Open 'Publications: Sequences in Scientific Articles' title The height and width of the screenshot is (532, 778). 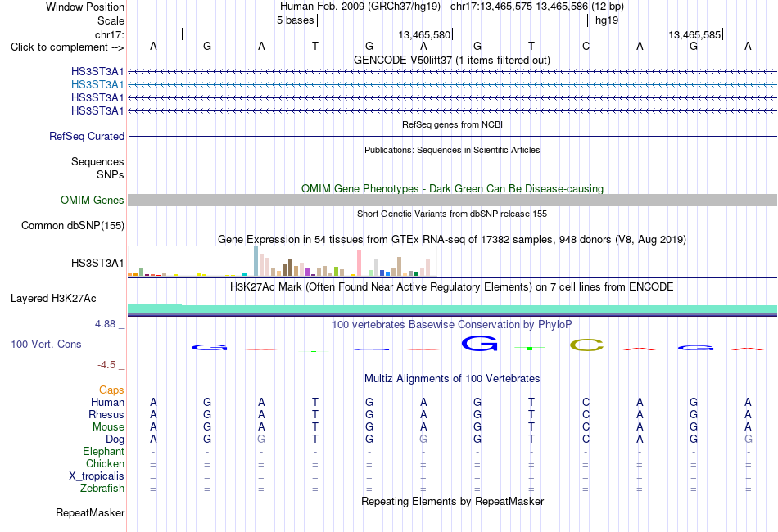coord(452,150)
